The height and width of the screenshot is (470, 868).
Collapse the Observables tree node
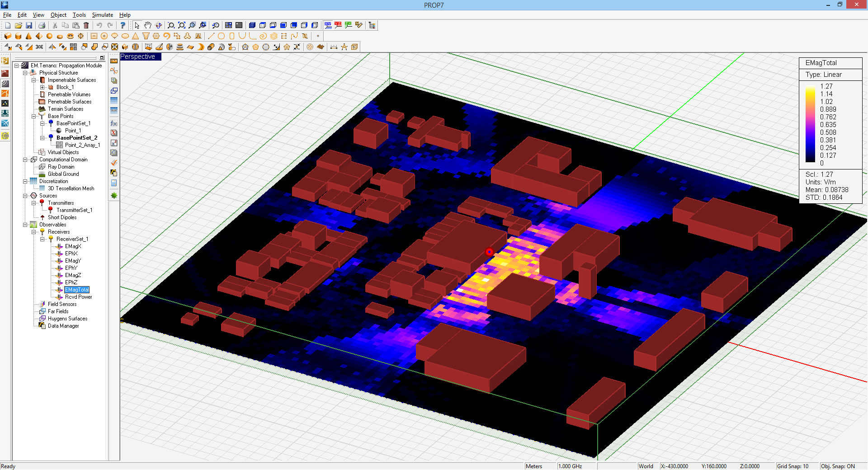click(x=25, y=225)
